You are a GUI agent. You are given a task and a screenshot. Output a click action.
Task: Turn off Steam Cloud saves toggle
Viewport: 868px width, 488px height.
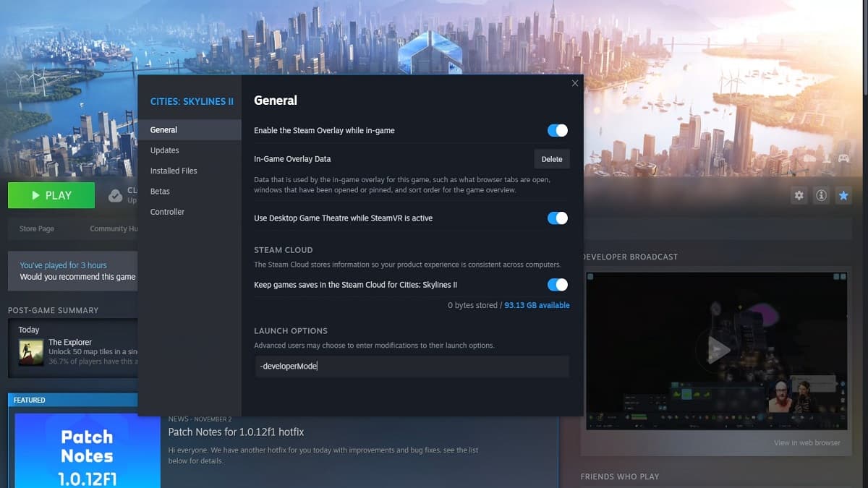[556, 285]
